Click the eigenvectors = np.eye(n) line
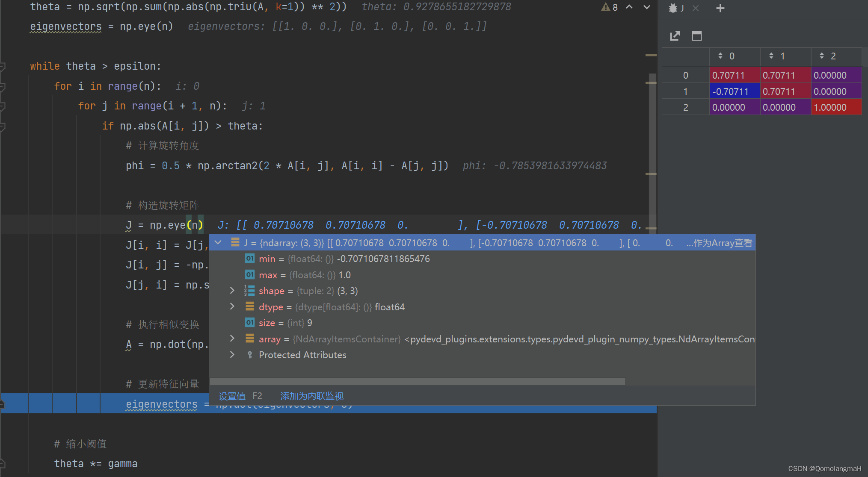This screenshot has width=868, height=477. point(101,26)
